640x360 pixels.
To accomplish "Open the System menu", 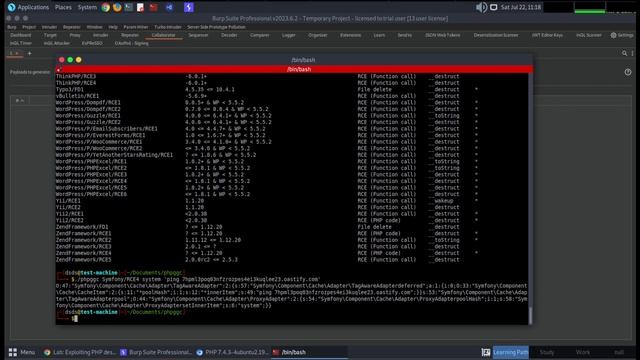I will click(87, 7).
